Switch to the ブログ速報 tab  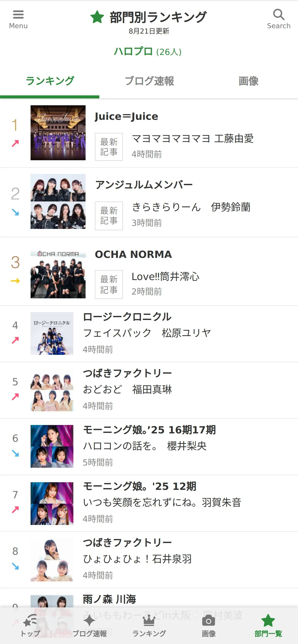pos(149,81)
